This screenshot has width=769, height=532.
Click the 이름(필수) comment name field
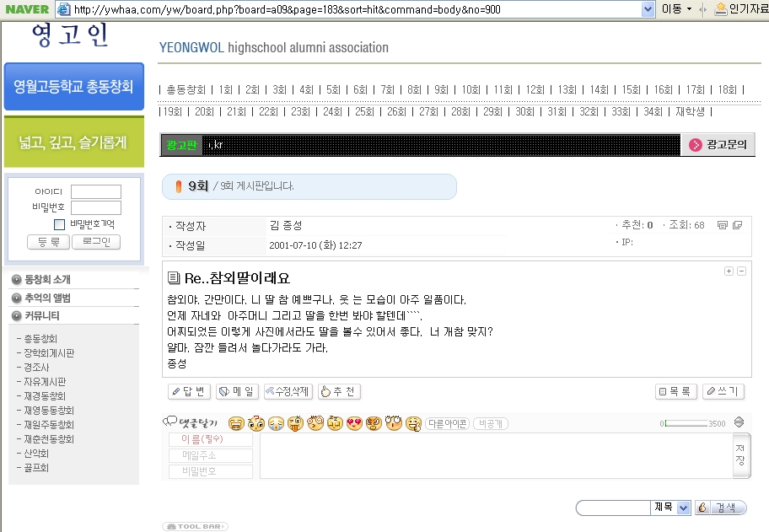(211, 439)
